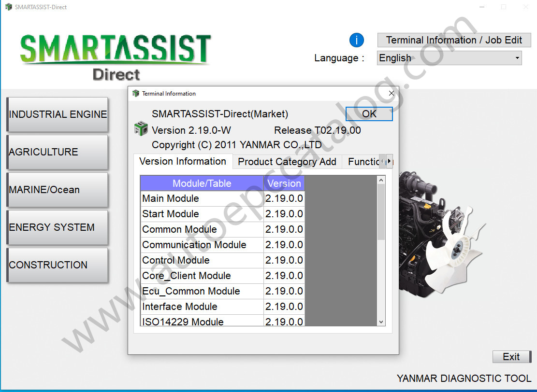
Task: Click the Release T02.19.00 text
Action: tap(318, 130)
